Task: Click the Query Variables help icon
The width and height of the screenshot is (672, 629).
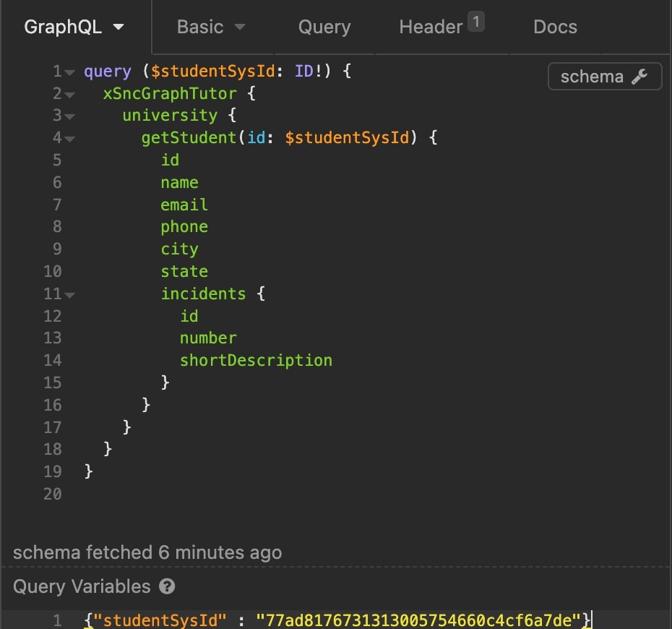Action: [x=167, y=586]
